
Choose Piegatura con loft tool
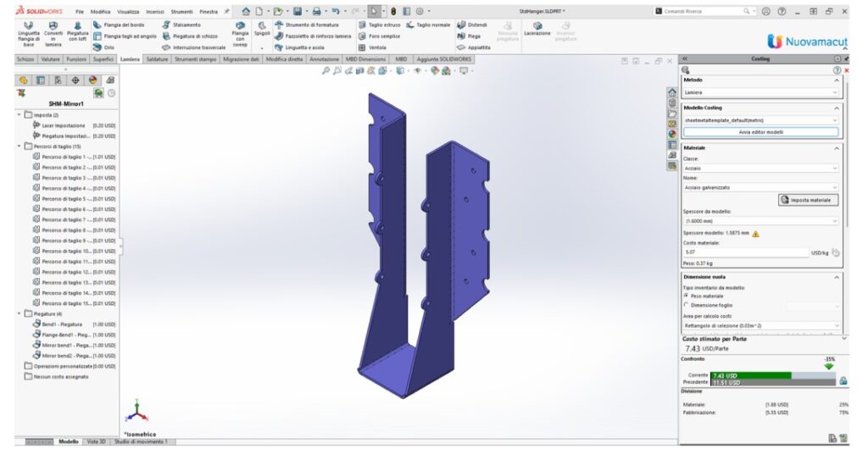(77, 32)
